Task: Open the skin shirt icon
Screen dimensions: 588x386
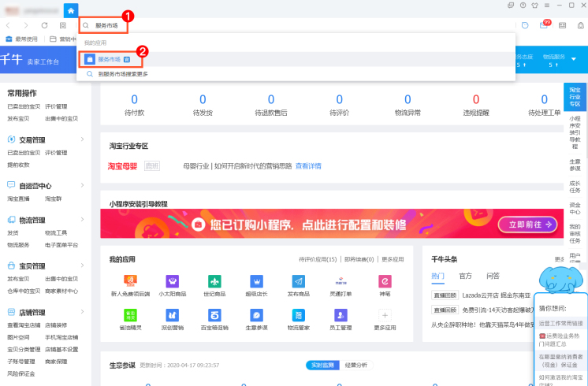Action: click(x=534, y=6)
